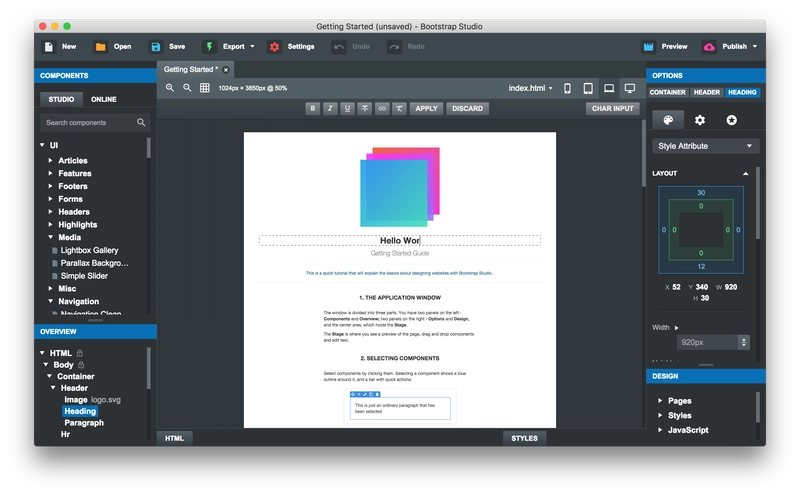Open the index.html page dropdown
The height and width of the screenshot is (495, 800).
pos(531,88)
